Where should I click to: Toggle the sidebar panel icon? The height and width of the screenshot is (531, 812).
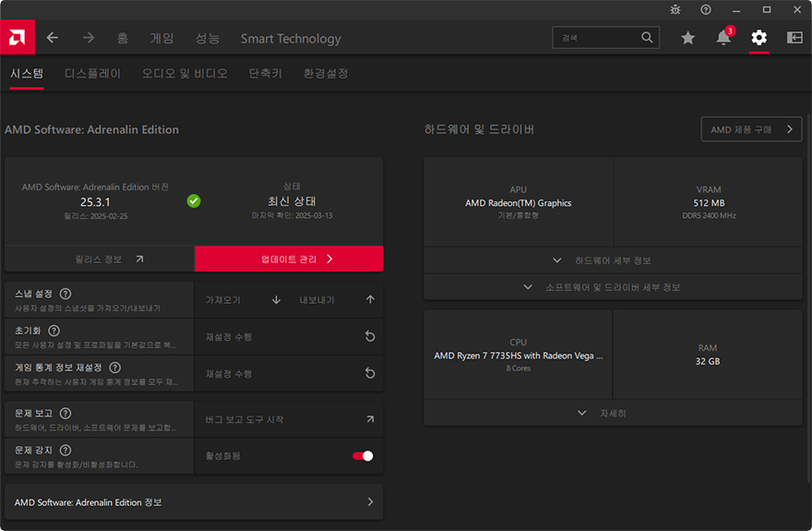[x=794, y=37]
